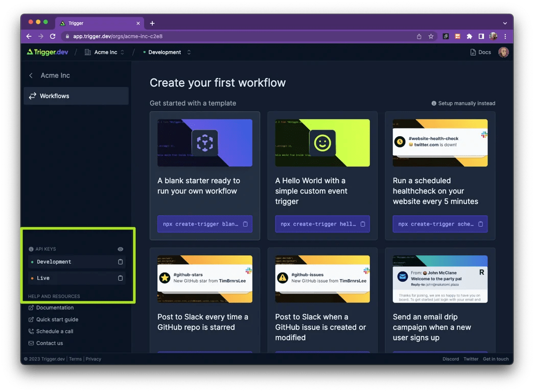Select the Live API key row
534x392 pixels.
click(x=77, y=278)
